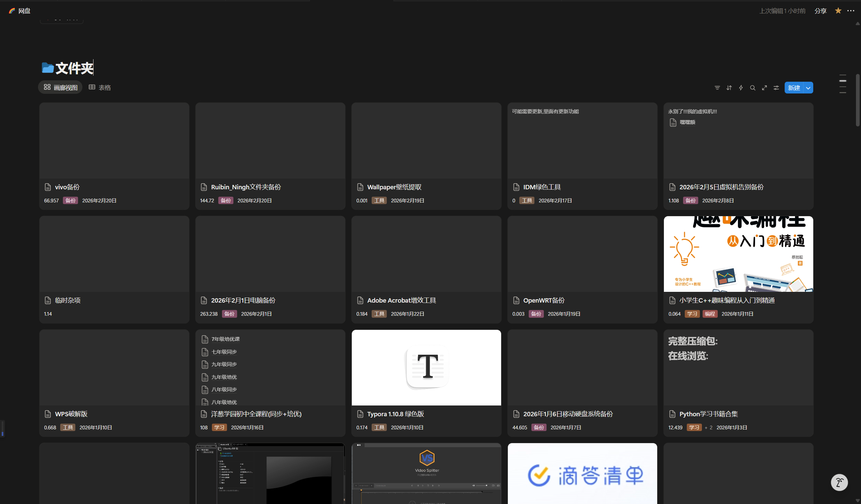
Task: Click the floating AI assistant face icon
Action: (839, 482)
